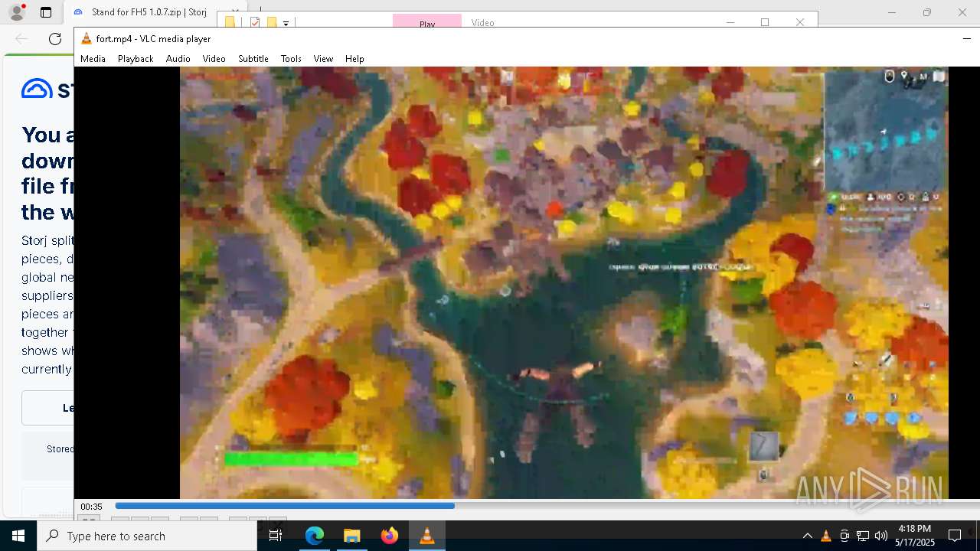The height and width of the screenshot is (551, 980).
Task: Open the 4:18 PM clock and calendar
Action: point(915,536)
